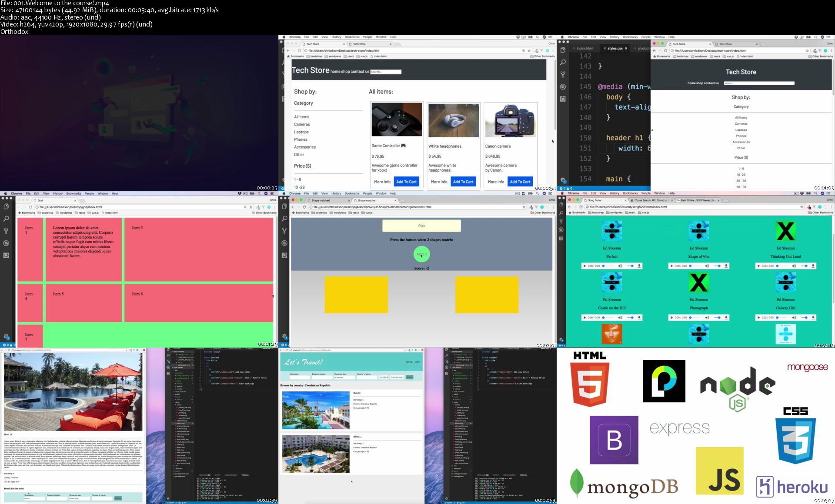This screenshot has width=835, height=504.
Task: Open People menu in the Shape matcher frame
Action: point(367,193)
